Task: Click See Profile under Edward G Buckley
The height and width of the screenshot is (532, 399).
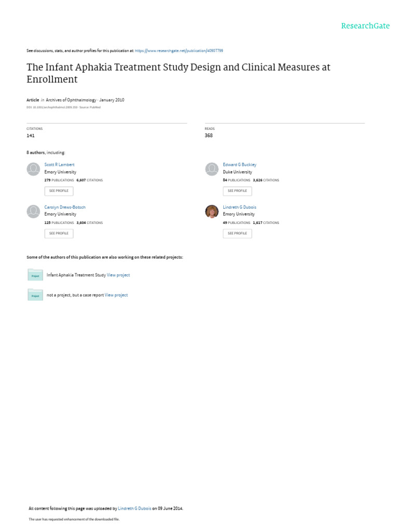Action: 237,191
